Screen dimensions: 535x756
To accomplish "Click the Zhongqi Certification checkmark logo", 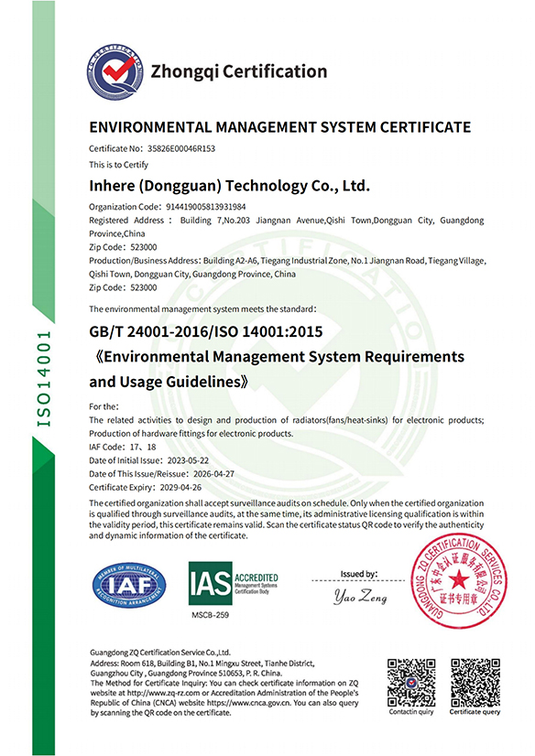I will click(x=115, y=73).
